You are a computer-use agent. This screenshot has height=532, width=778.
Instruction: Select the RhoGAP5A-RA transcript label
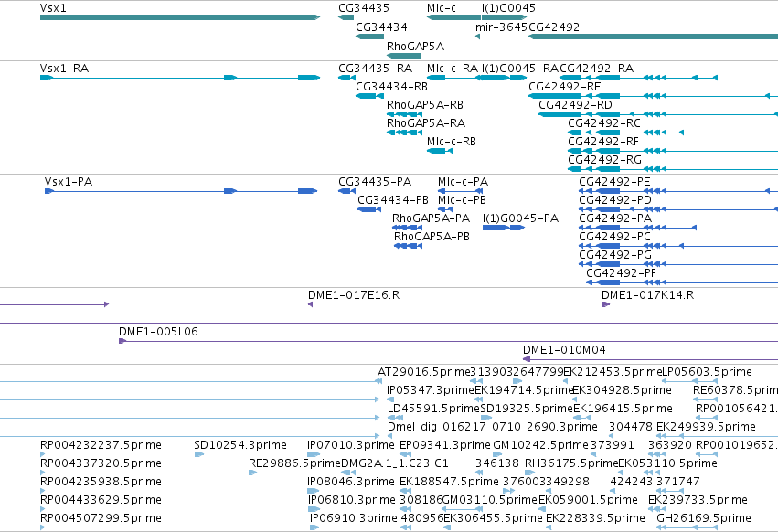coord(426,123)
